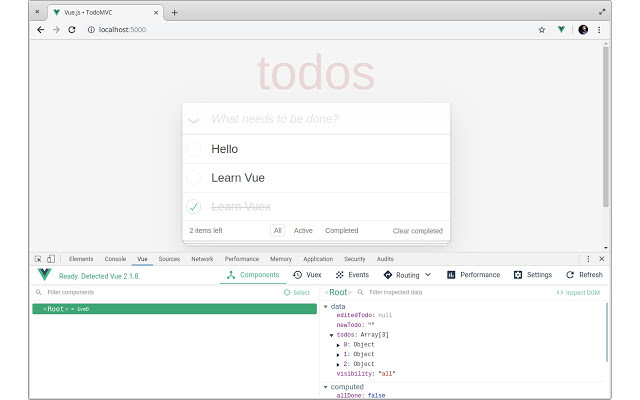Open Chrome's three-dot menu
The width and height of the screenshot is (640, 400).
599,29
